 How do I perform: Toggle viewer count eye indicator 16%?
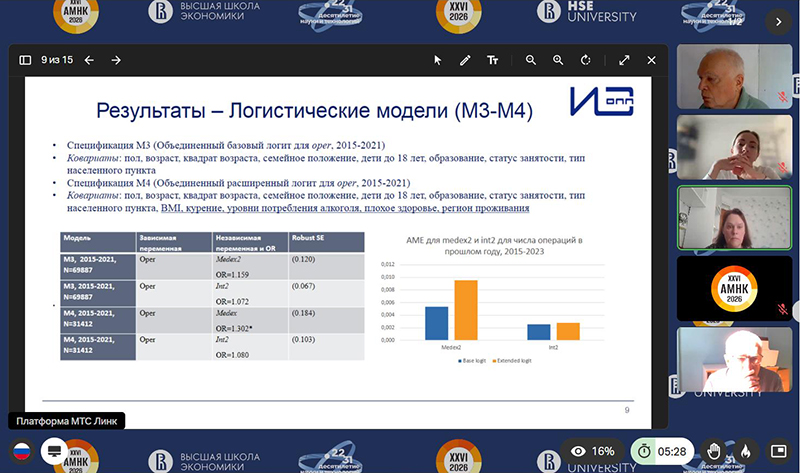tap(591, 451)
